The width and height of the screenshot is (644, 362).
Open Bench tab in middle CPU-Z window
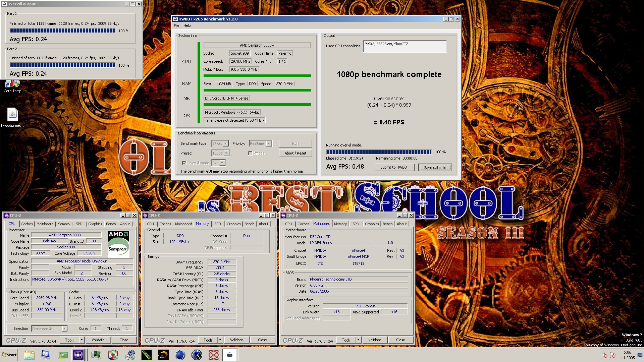[x=249, y=224]
